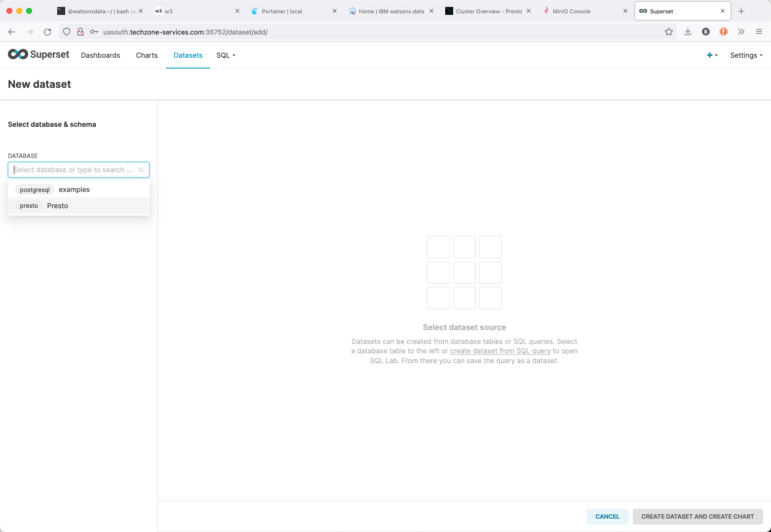Switch to Home | IBM watsonx.data tab
The image size is (771, 532).
(x=390, y=11)
